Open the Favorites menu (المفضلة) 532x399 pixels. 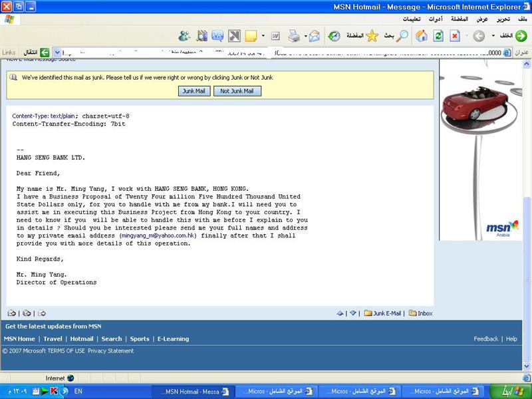point(460,19)
